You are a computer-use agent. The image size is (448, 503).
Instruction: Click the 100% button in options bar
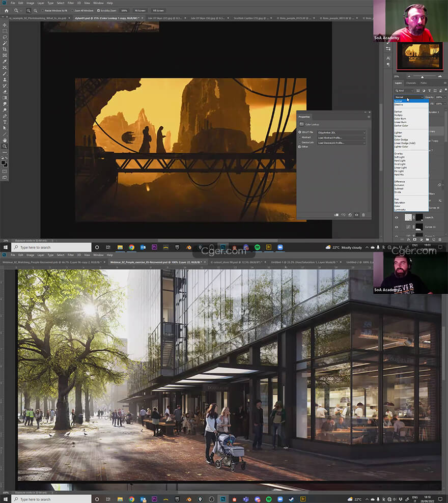pos(124,11)
